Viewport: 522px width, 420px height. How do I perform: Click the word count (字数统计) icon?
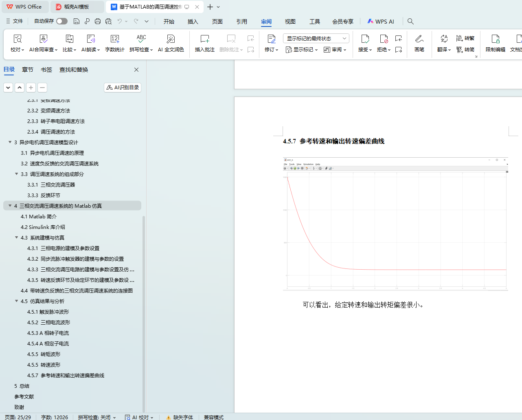(114, 39)
